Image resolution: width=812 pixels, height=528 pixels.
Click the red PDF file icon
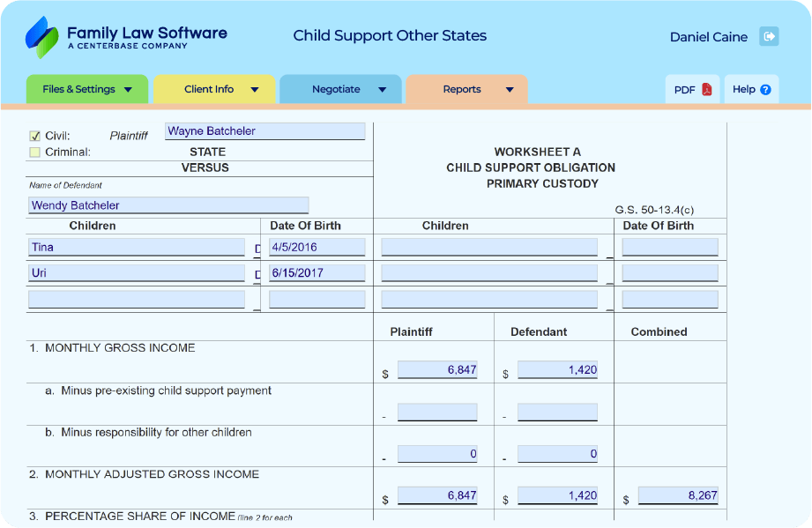(x=707, y=90)
